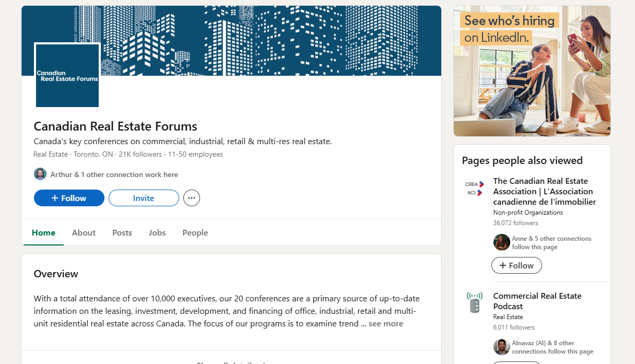Image resolution: width=635 pixels, height=364 pixels.
Task: Open the Posts tab
Action: (122, 233)
